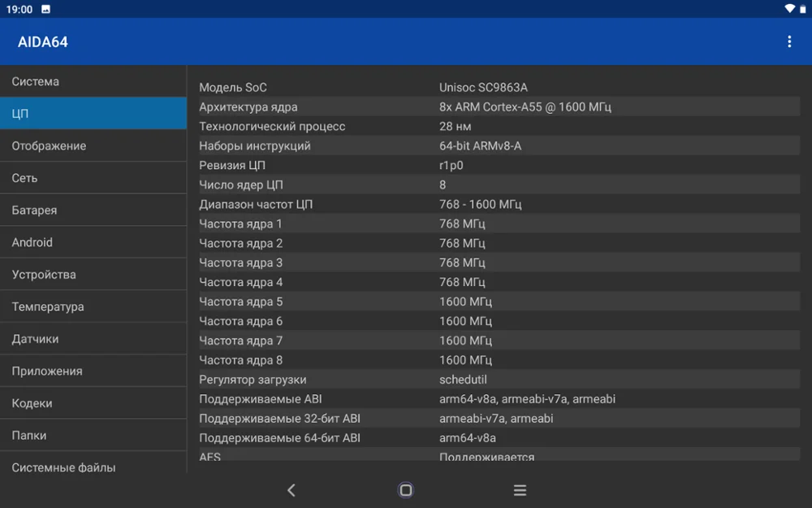Open the Отображение section
The image size is (812, 508).
(x=93, y=145)
